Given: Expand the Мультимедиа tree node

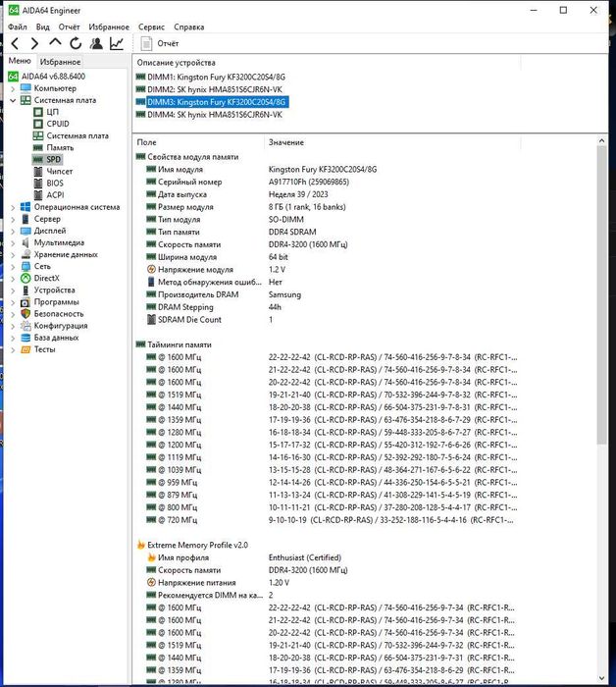Looking at the screenshot, I should 13,242.
